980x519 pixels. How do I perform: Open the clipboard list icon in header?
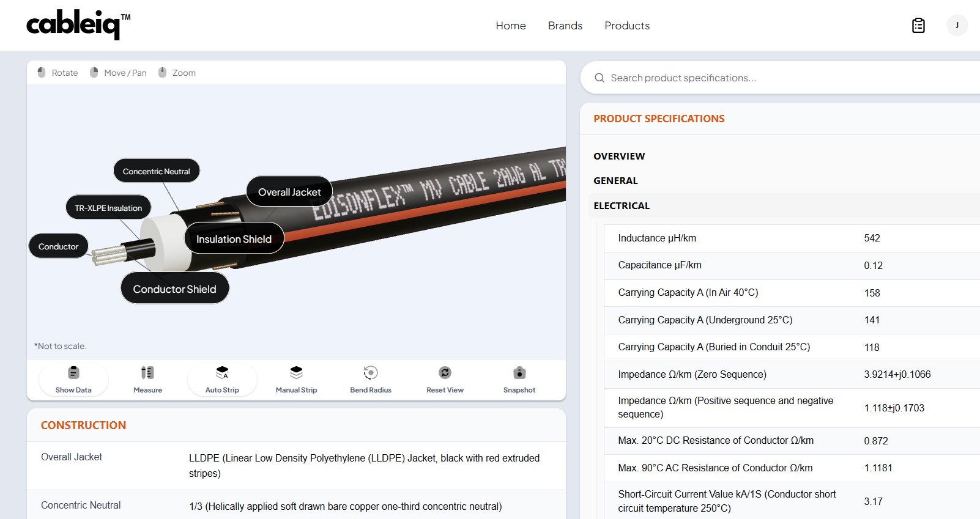pos(918,25)
